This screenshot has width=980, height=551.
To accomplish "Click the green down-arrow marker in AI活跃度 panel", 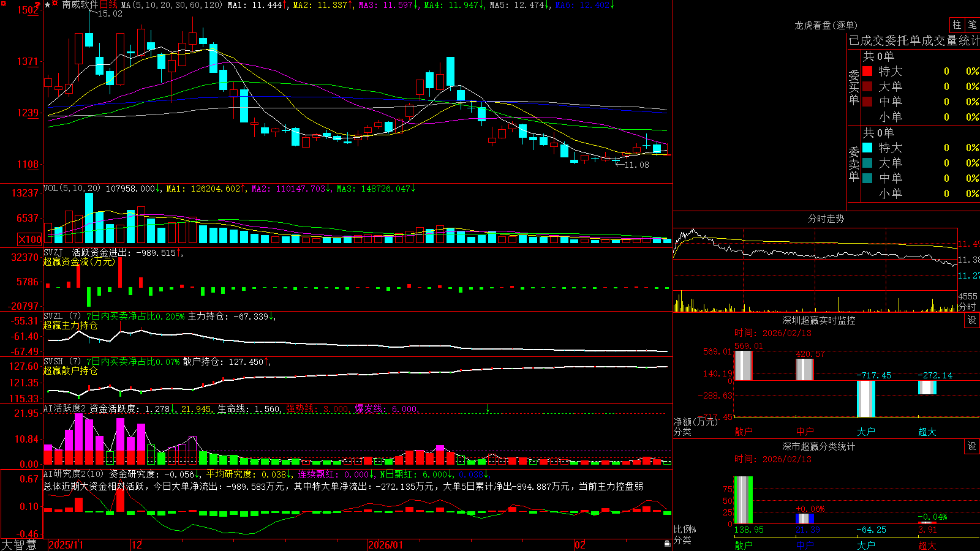I will click(488, 408).
